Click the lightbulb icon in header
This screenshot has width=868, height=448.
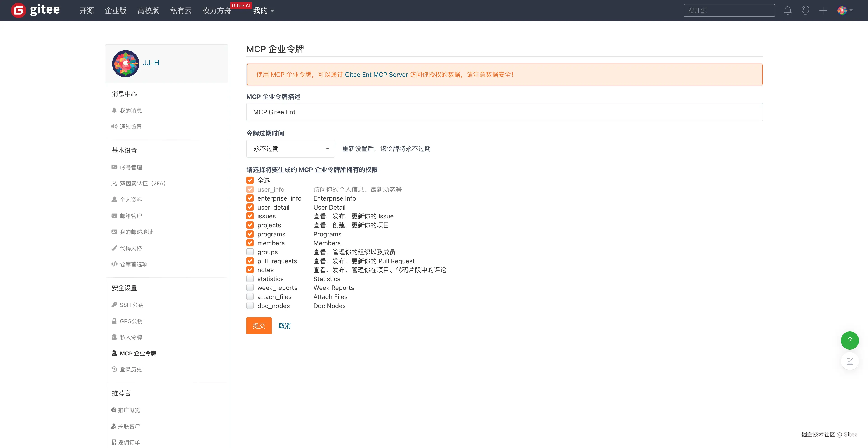pos(805,10)
